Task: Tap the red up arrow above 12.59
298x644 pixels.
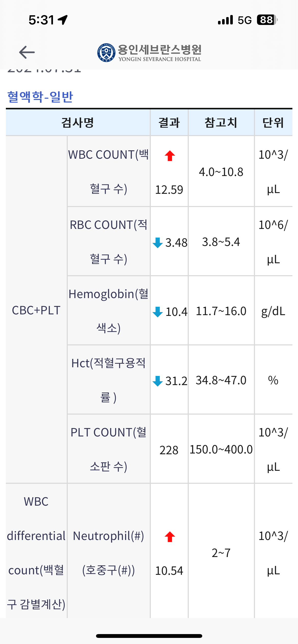Action: point(170,156)
